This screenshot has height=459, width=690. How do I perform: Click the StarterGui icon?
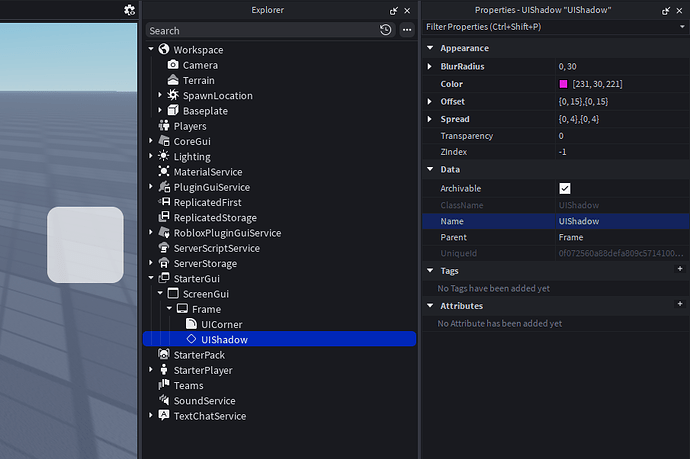(164, 278)
